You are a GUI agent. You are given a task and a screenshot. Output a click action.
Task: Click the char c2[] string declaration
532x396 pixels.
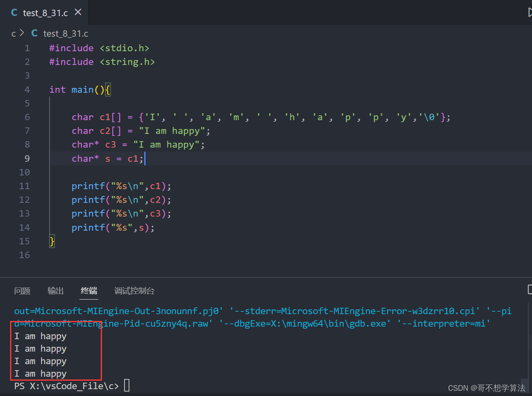point(141,131)
